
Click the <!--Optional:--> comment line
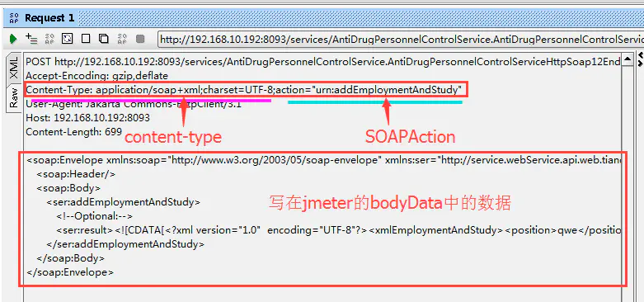pos(95,215)
